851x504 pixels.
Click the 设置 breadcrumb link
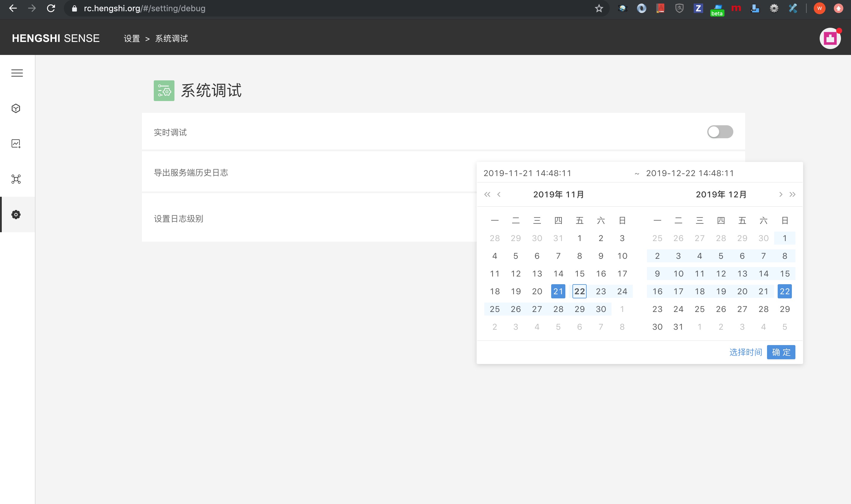[132, 38]
